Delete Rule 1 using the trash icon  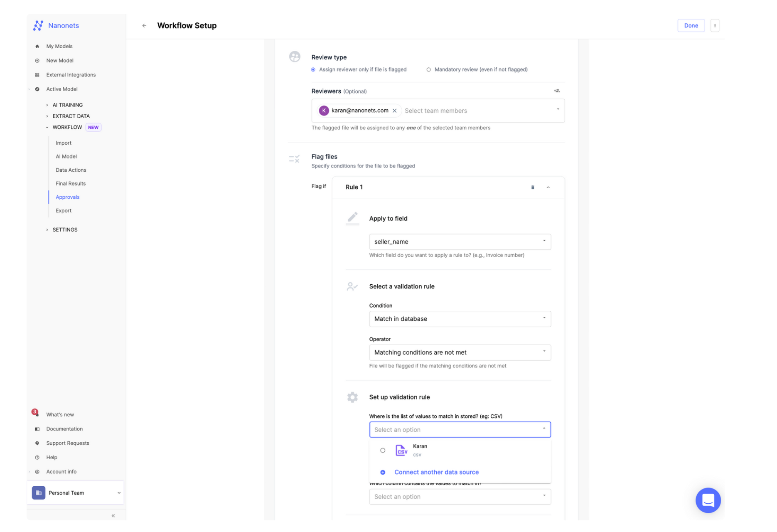pyautogui.click(x=532, y=187)
